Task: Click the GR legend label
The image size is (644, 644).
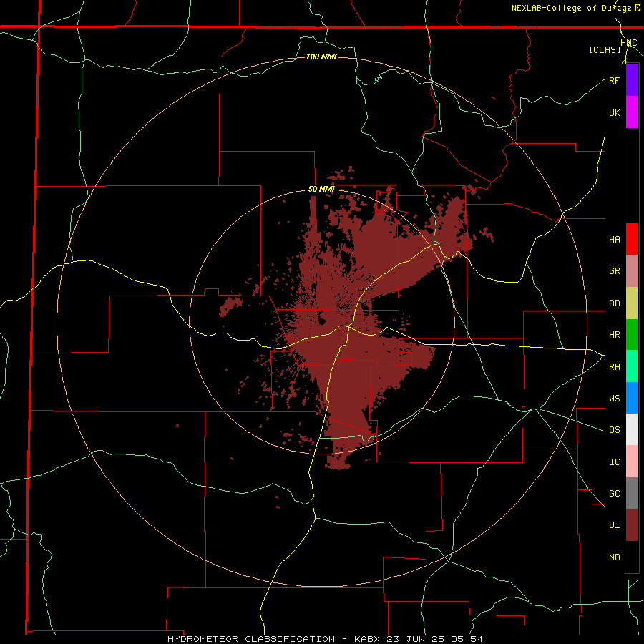Action: tap(614, 271)
